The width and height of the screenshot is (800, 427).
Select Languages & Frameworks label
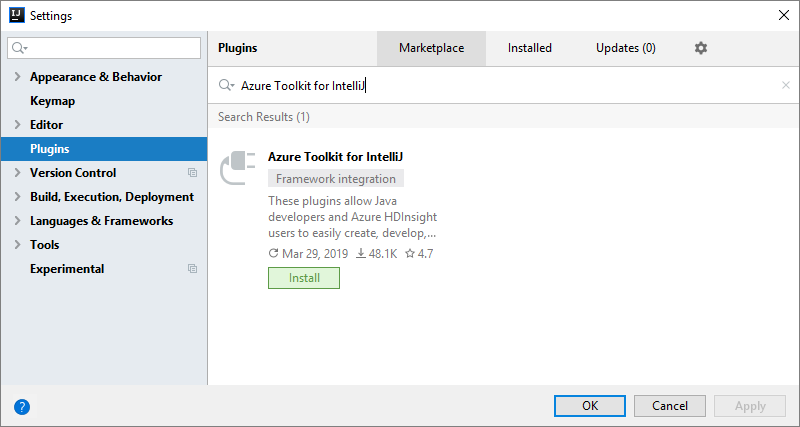pyautogui.click(x=102, y=221)
